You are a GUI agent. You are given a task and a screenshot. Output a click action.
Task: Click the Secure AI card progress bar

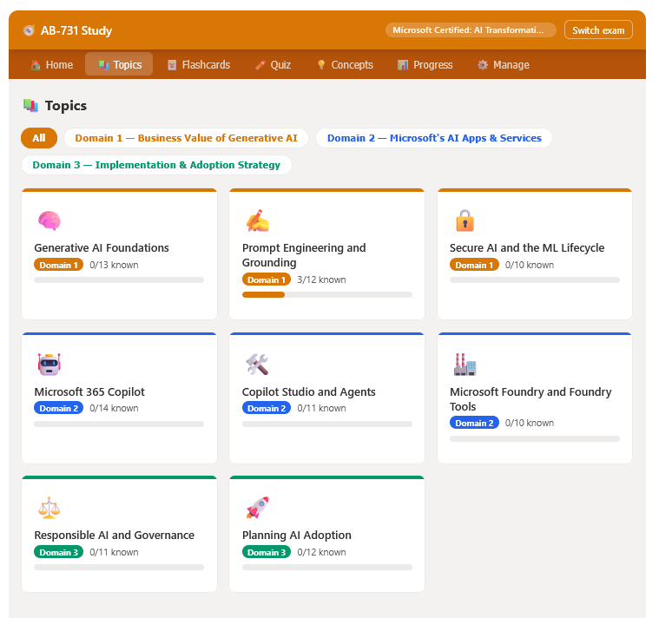click(535, 280)
